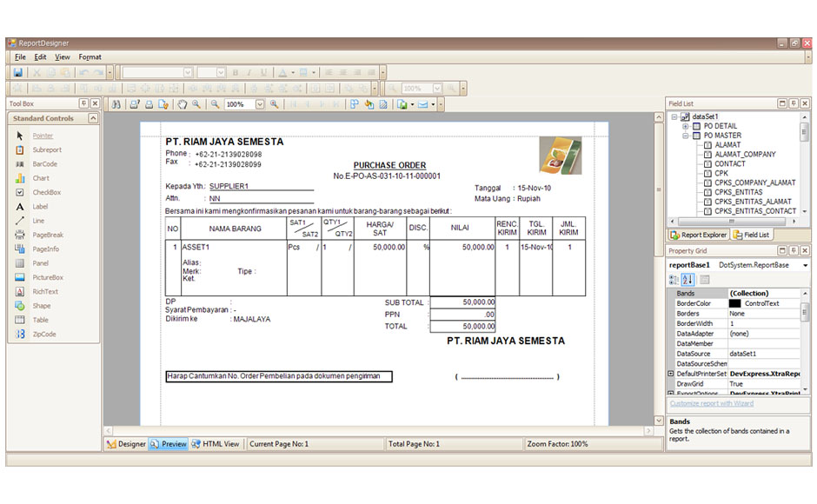Switch to the Report Explorer tab

(698, 235)
